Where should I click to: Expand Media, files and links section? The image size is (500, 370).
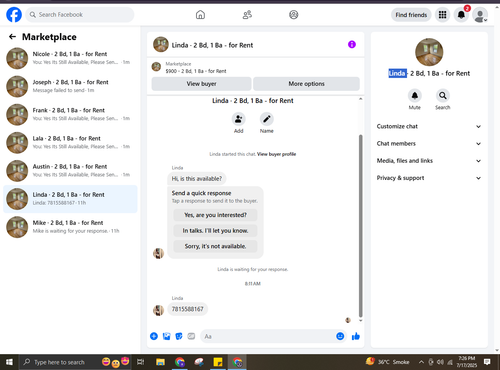(x=429, y=161)
